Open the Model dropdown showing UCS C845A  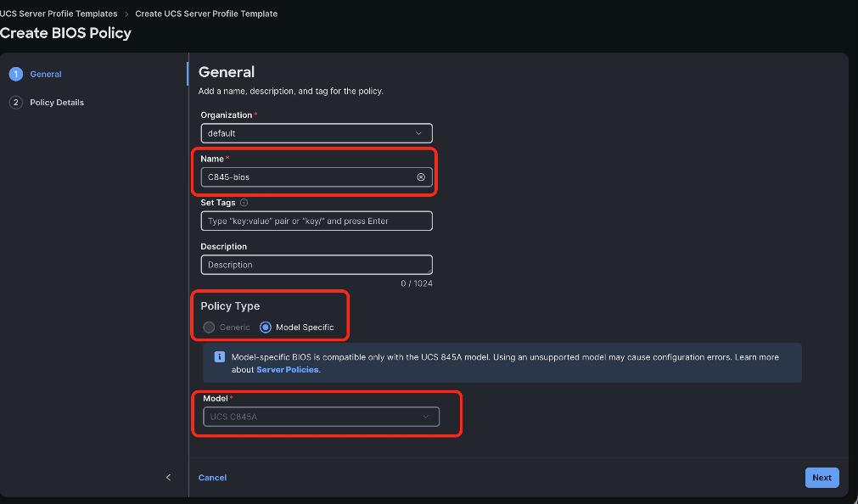pyautogui.click(x=321, y=417)
